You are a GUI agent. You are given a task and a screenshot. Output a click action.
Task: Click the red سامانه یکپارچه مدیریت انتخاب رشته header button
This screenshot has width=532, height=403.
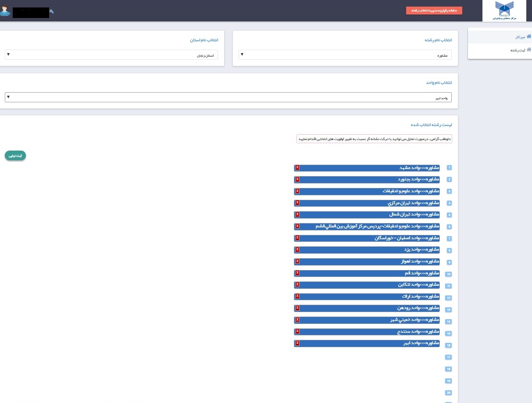(434, 11)
